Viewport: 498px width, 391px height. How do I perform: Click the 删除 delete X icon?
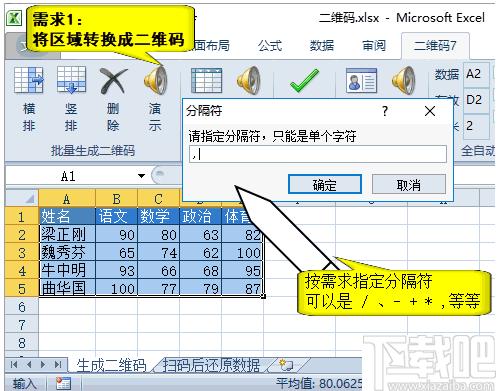113,80
